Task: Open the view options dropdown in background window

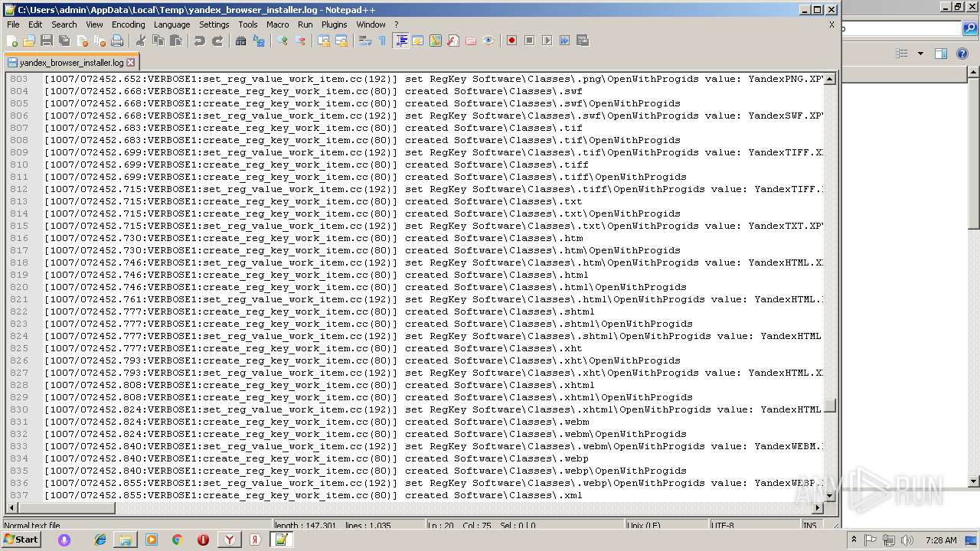Action: 920,54
